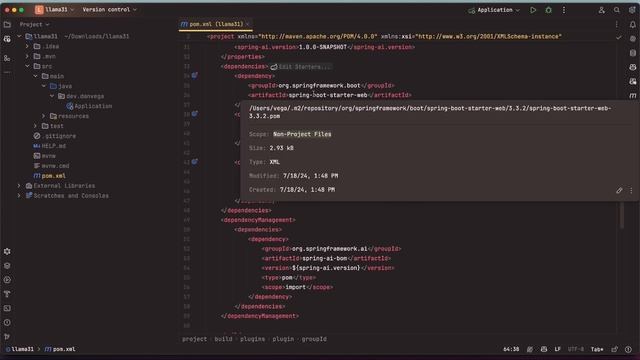640x360 pixels.
Task: Expand the resources folder
Action: click(x=44, y=116)
